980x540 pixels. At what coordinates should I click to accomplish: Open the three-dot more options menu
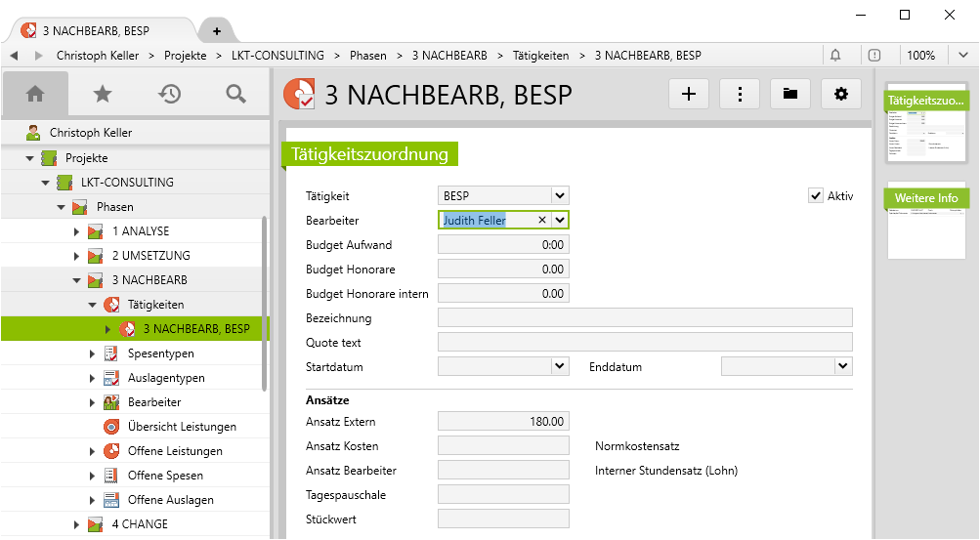(x=740, y=94)
